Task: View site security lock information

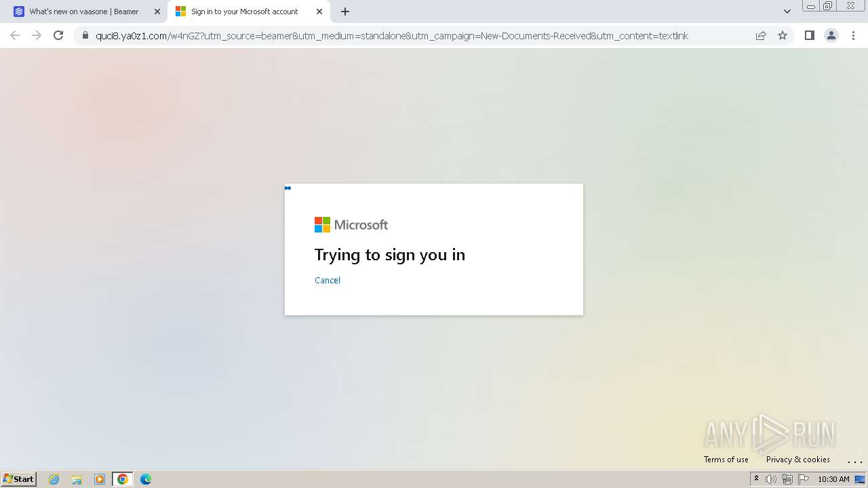Action: (85, 35)
